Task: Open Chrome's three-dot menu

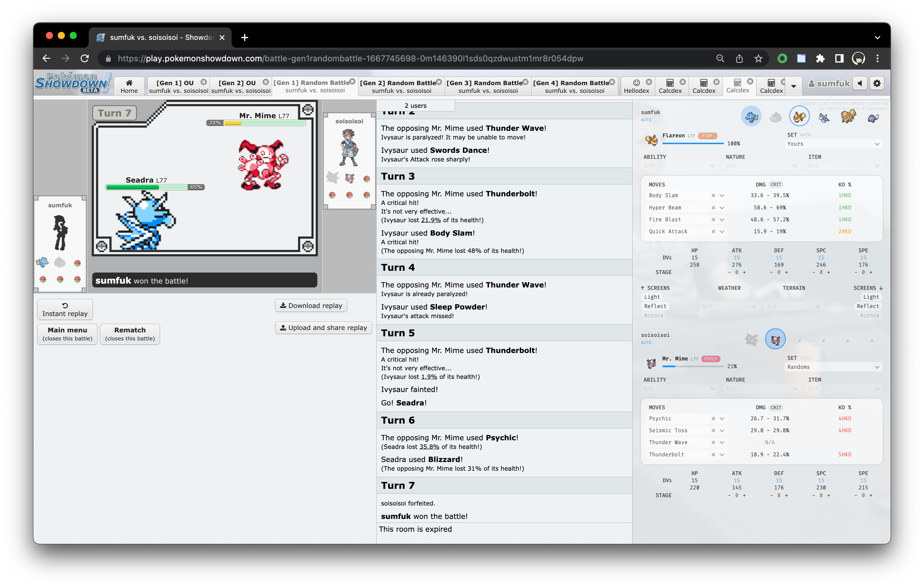Action: tap(878, 58)
